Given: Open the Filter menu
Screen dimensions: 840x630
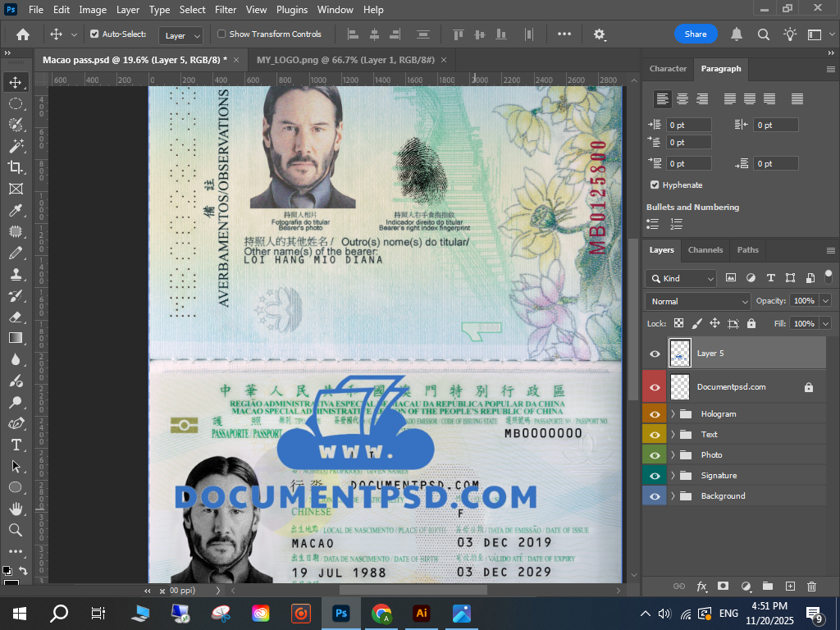Looking at the screenshot, I should 225,10.
